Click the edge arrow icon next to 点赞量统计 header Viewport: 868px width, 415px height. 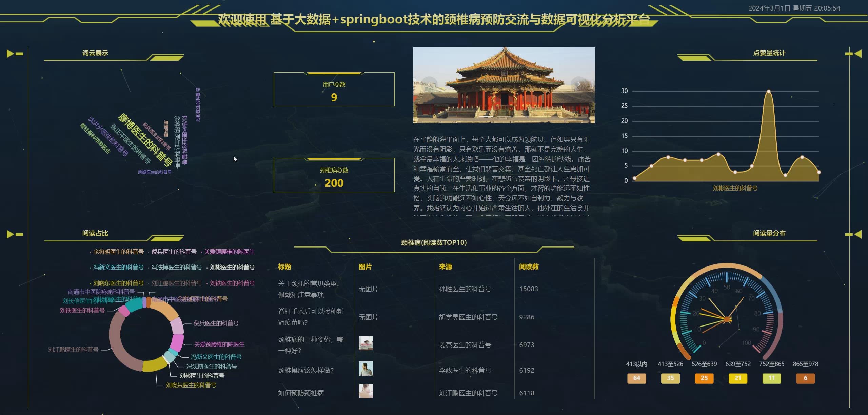coord(858,53)
